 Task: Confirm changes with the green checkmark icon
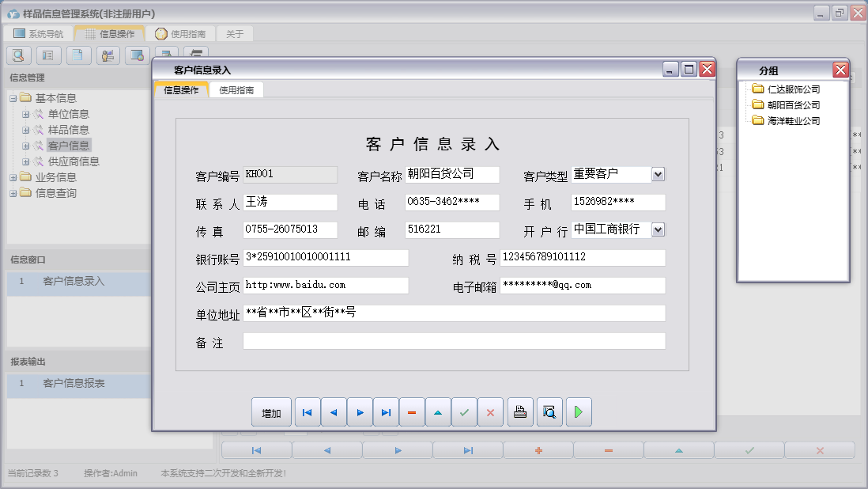pos(464,412)
